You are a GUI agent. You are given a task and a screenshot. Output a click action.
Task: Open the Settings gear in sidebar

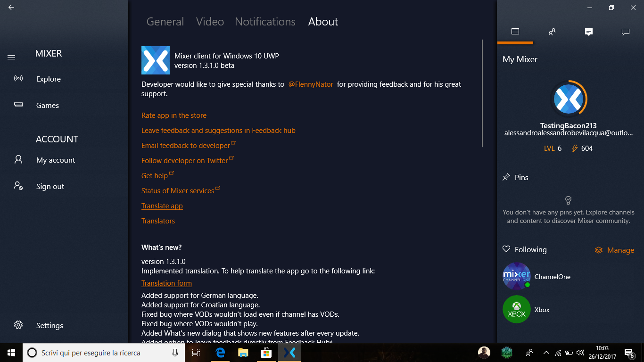pos(18,325)
